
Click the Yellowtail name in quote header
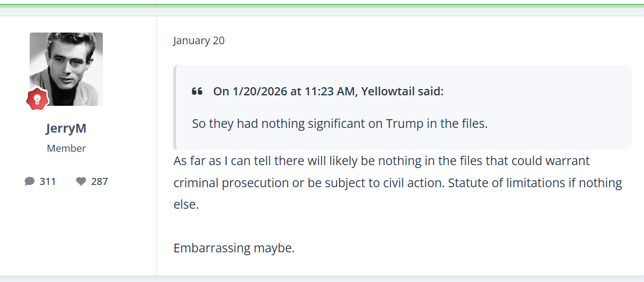(x=388, y=91)
